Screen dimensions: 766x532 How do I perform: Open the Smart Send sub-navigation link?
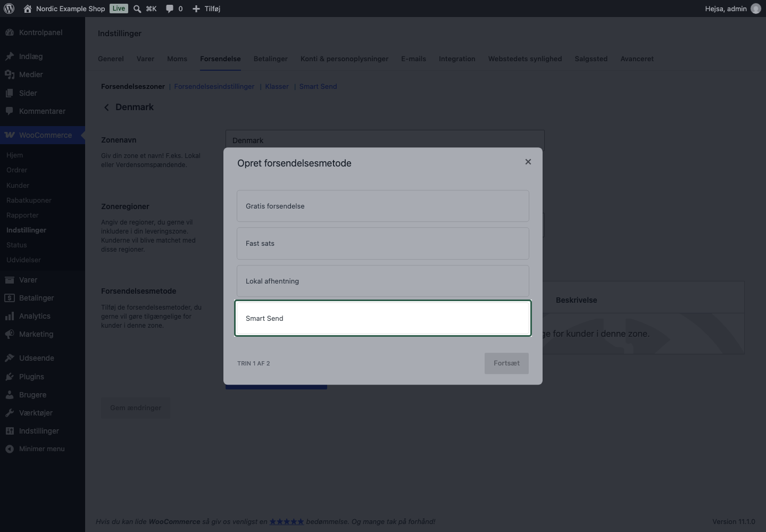[318, 87]
